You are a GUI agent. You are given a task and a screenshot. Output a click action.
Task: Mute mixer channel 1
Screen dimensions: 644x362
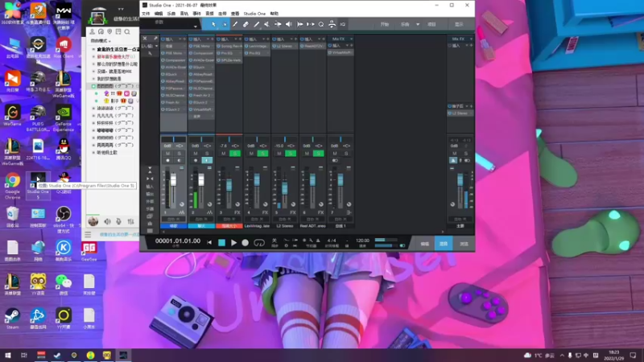(167, 154)
